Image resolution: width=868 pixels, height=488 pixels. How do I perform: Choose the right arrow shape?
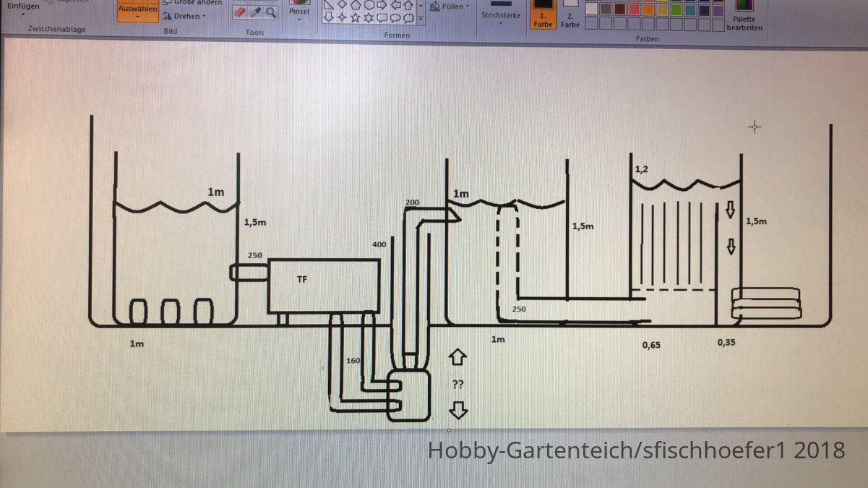[x=382, y=5]
